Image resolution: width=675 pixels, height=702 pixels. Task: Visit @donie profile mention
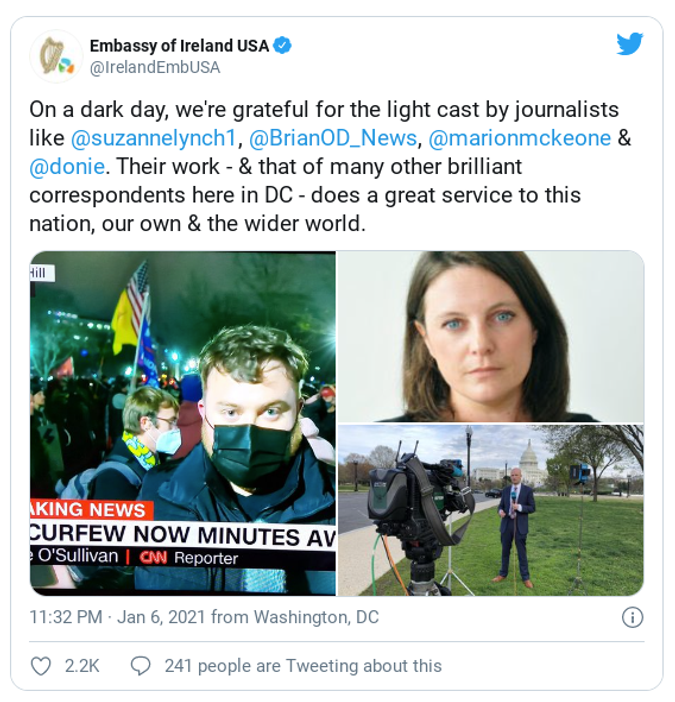pyautogui.click(x=67, y=167)
